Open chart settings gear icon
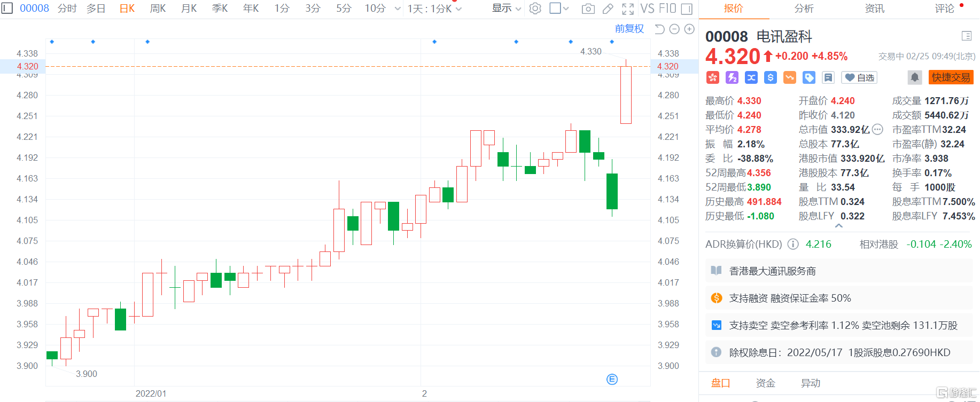Image resolution: width=980 pixels, height=402 pixels. (x=535, y=9)
